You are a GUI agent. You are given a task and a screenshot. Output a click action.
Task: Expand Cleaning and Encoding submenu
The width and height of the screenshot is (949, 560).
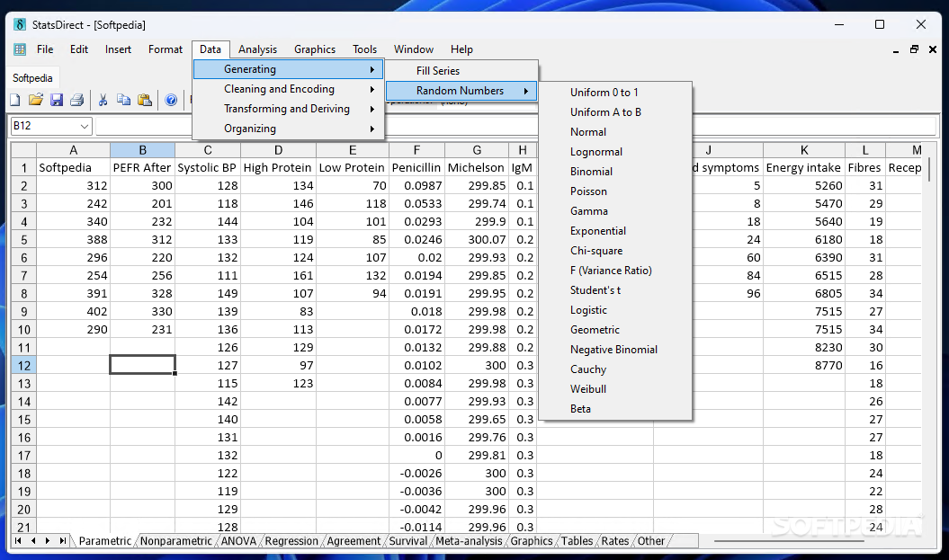[288, 89]
